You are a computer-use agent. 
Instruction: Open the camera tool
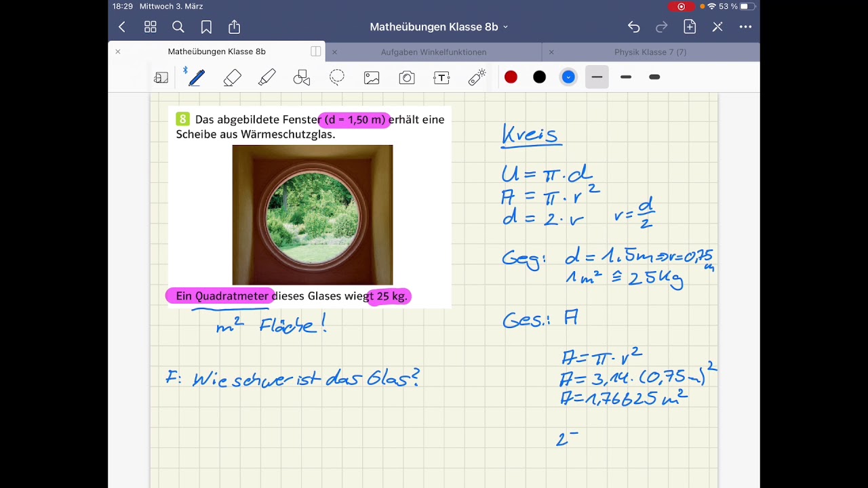click(407, 77)
